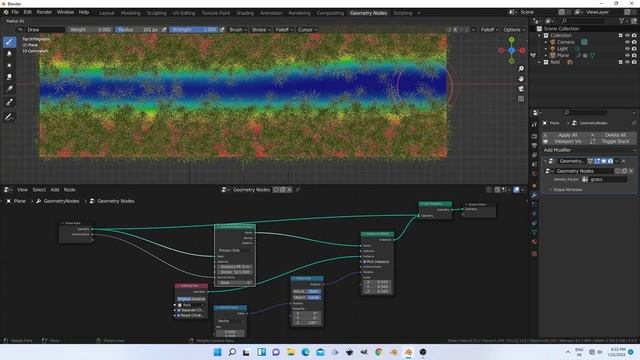Expand the field collection in outliner
Image resolution: width=640 pixels, height=360 pixels.
[x=540, y=62]
